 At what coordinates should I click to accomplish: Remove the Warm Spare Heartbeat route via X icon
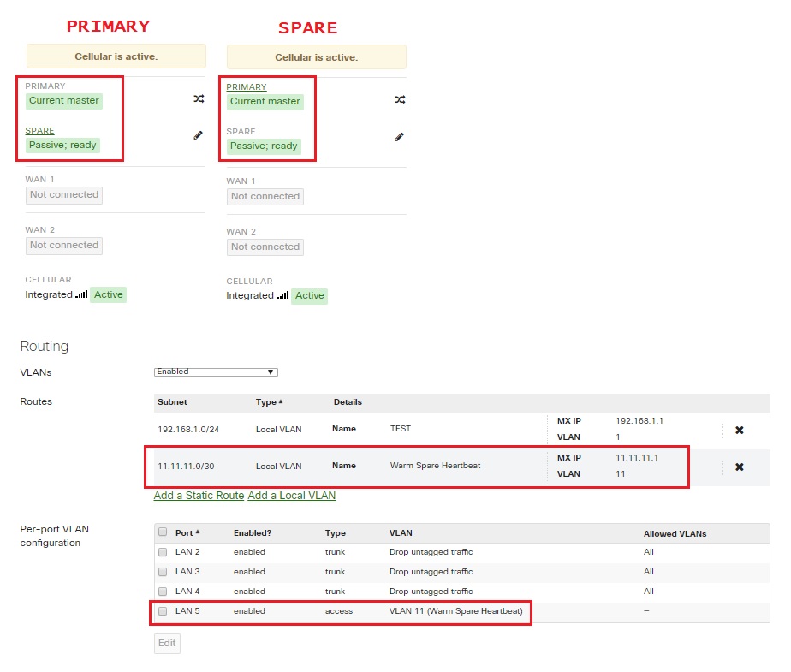coord(739,467)
